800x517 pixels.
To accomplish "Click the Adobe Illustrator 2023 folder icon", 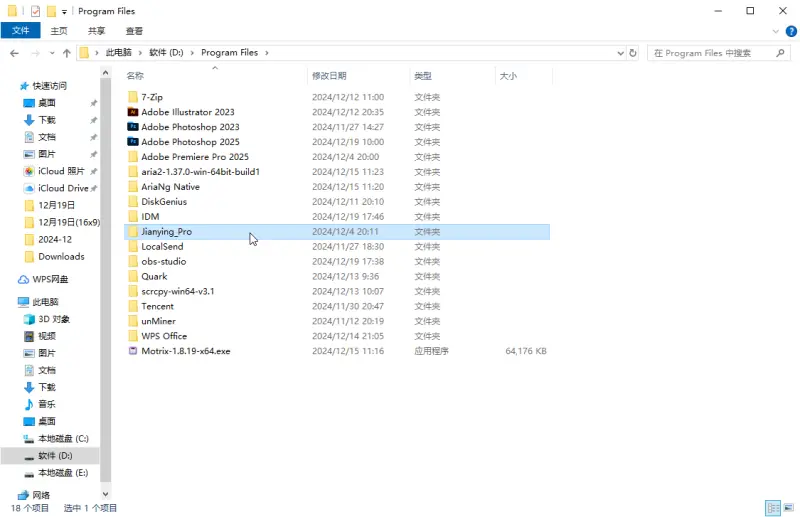I will 132,112.
